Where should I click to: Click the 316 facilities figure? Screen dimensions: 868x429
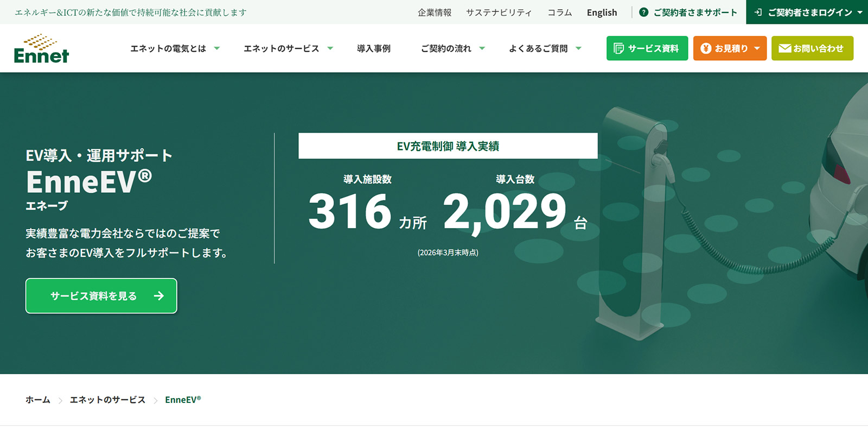tap(350, 211)
